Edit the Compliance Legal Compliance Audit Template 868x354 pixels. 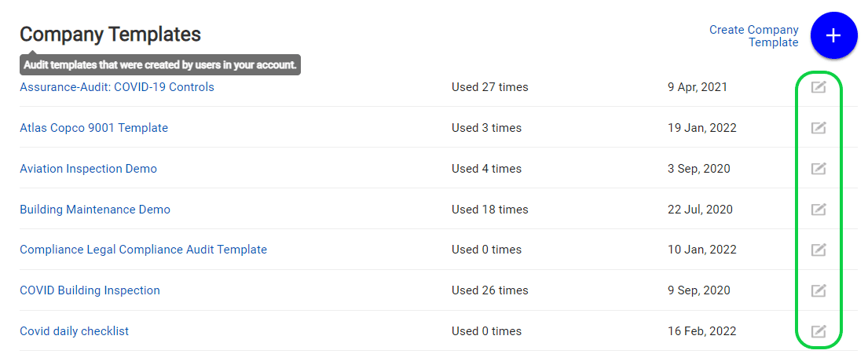(819, 250)
